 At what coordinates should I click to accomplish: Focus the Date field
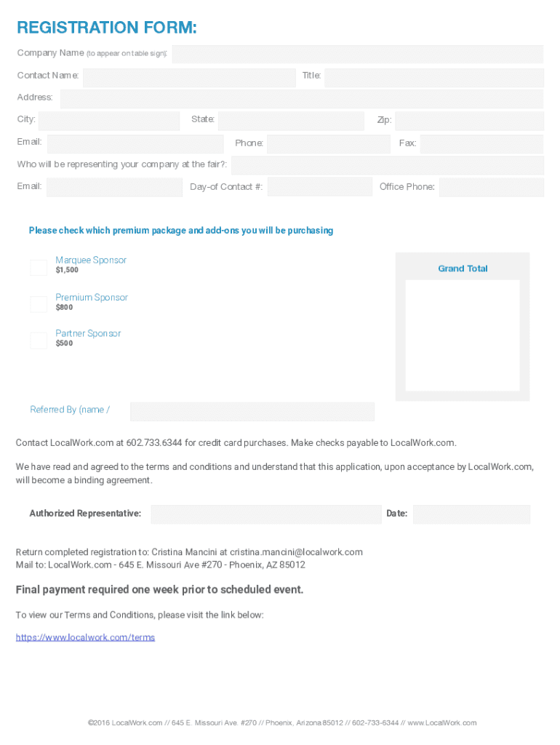coord(471,514)
